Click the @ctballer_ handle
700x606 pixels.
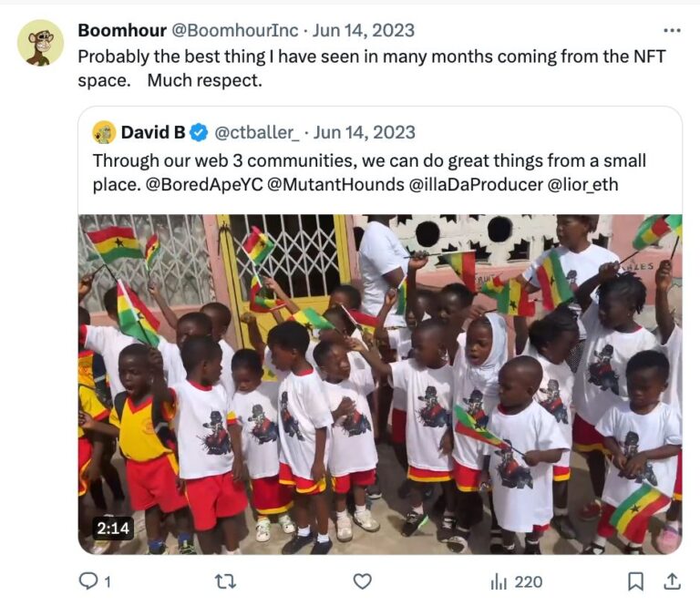[256, 132]
